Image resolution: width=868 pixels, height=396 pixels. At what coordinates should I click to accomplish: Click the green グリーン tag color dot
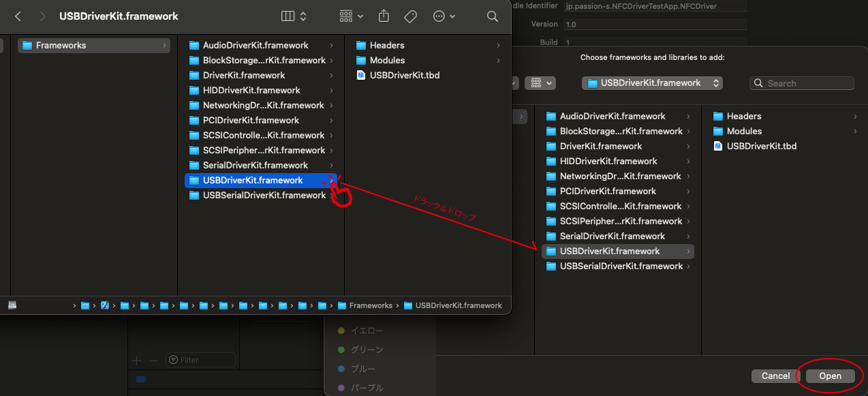point(341,350)
